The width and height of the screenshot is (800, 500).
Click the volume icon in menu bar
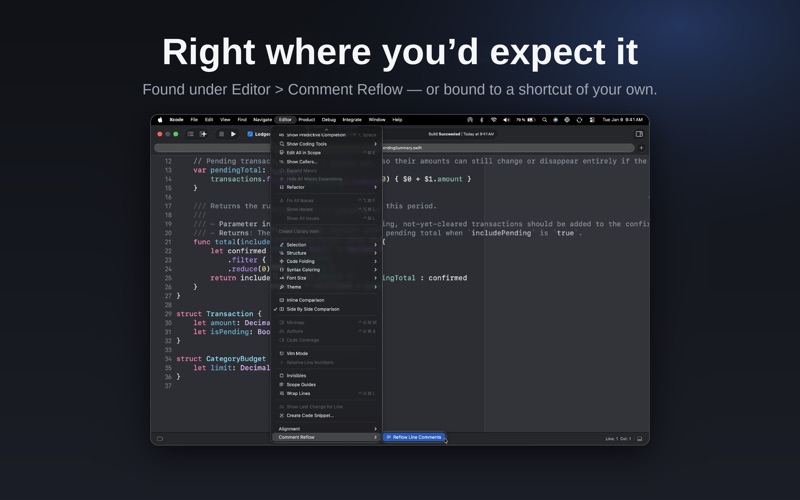pos(506,120)
